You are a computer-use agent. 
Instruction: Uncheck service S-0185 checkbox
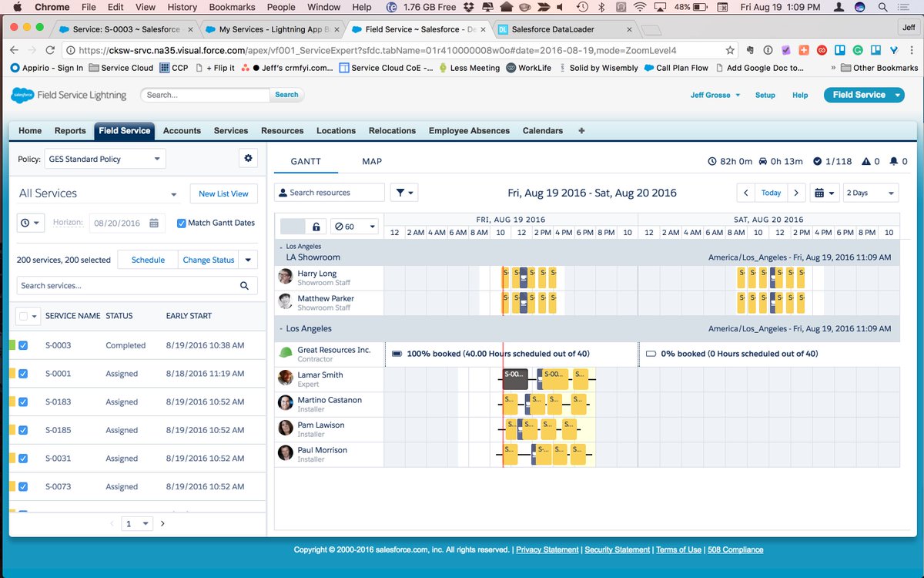pos(23,430)
